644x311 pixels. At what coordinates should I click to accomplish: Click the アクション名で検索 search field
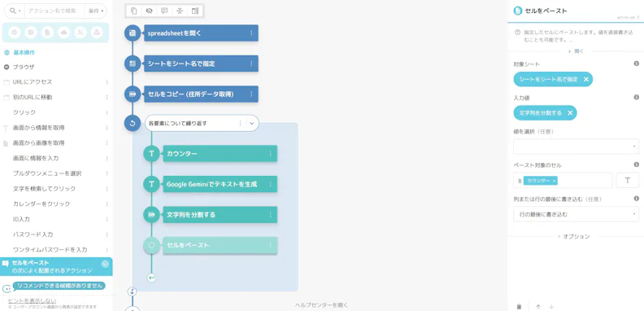54,11
